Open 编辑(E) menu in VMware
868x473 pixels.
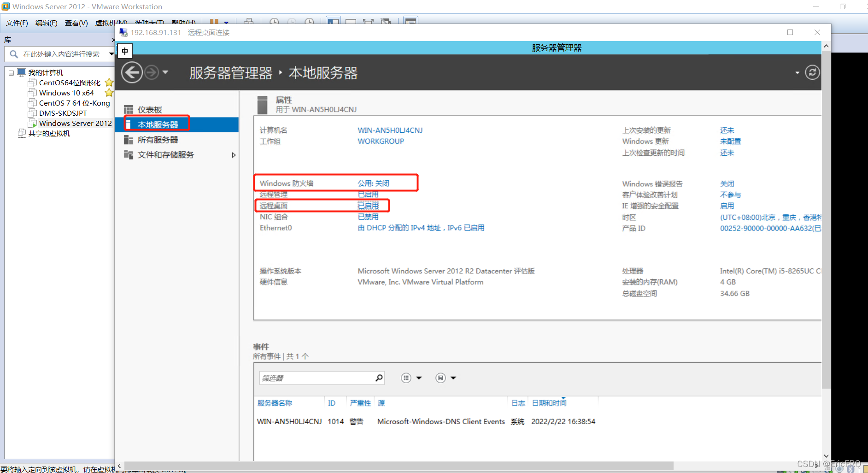tap(47, 23)
